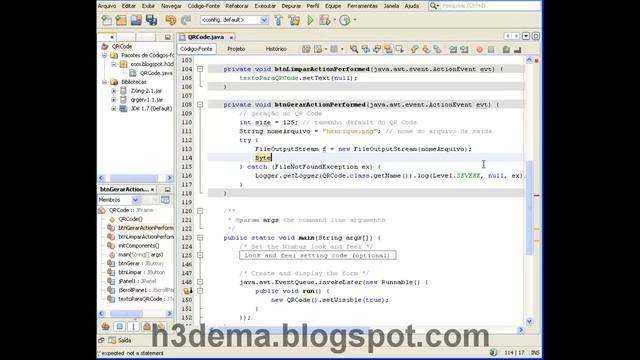
Task: Click the shift line left icon
Action: click(453, 49)
